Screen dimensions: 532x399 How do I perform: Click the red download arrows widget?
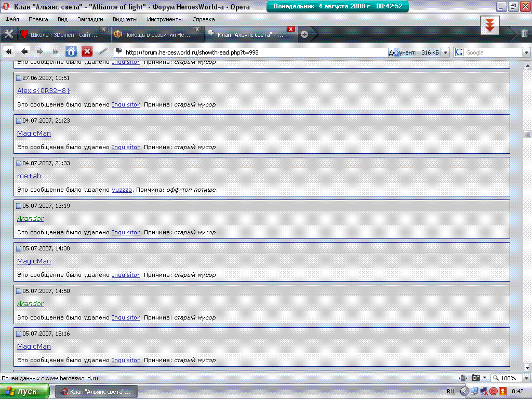(489, 25)
